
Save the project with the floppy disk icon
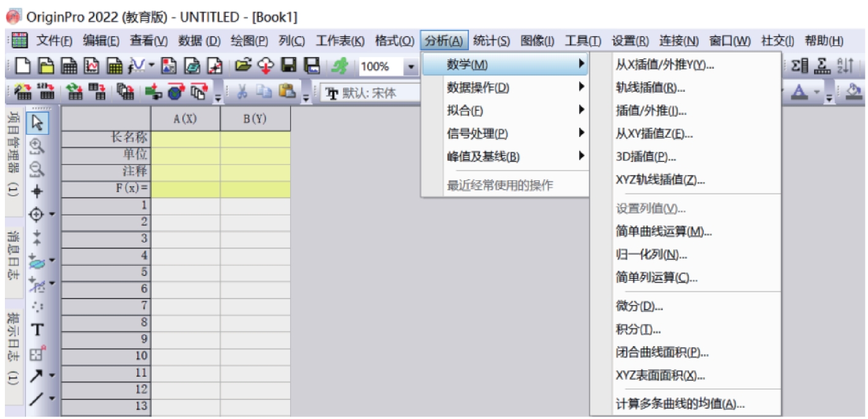coord(289,65)
